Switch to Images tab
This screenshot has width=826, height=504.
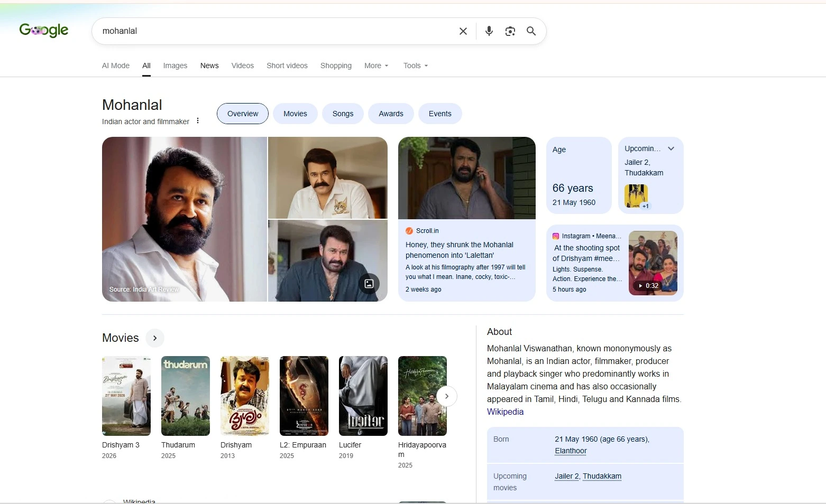[175, 66]
